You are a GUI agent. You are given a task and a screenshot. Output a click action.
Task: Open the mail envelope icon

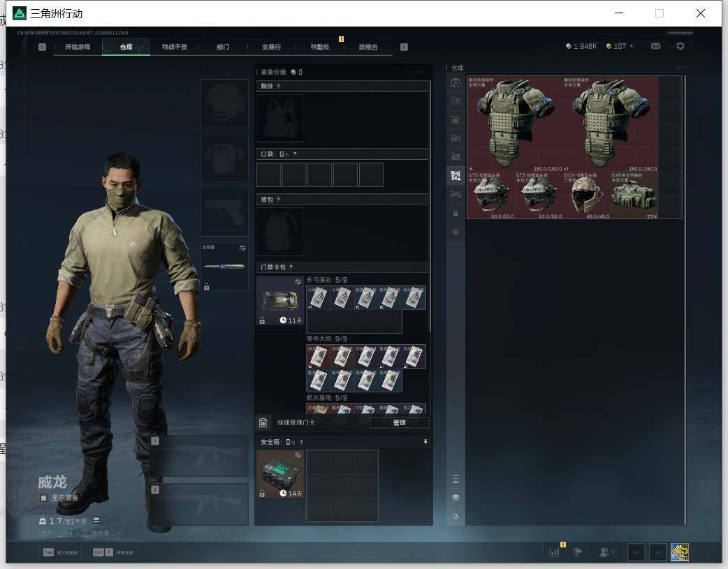[x=655, y=46]
